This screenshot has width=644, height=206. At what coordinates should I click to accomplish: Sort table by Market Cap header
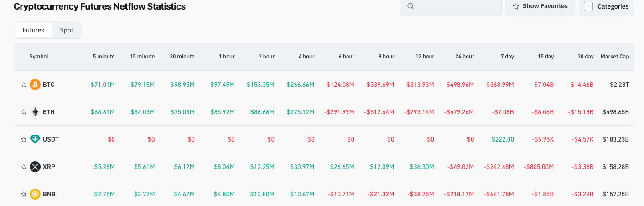click(x=614, y=57)
